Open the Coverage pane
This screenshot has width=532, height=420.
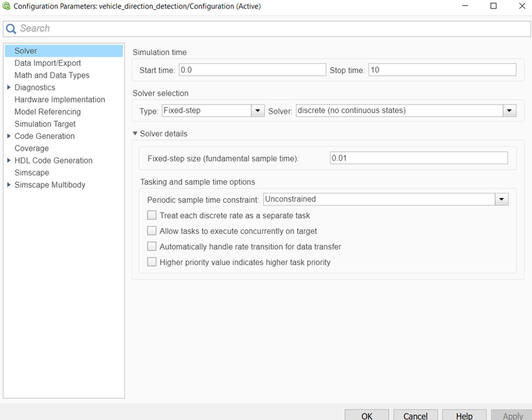(x=31, y=148)
